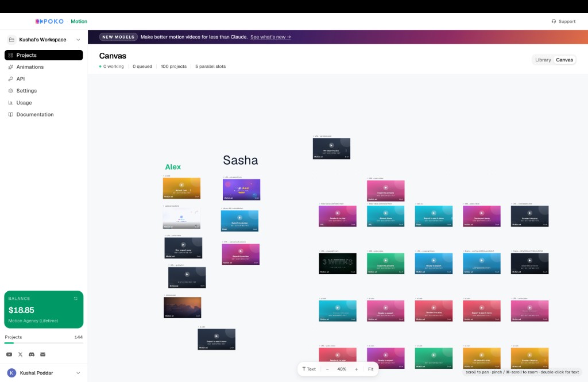The image size is (588, 382).
Task: Open the YouTube social link
Action: pyautogui.click(x=9, y=354)
